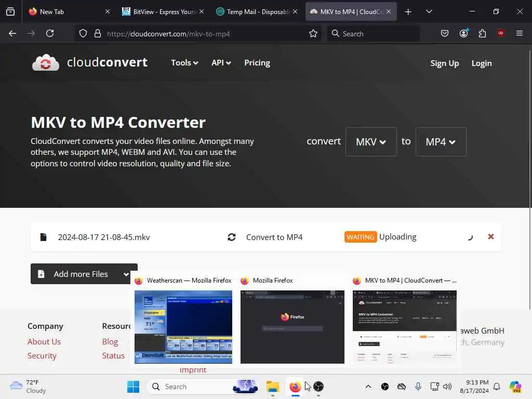Open File Explorer from taskbar

(272, 387)
